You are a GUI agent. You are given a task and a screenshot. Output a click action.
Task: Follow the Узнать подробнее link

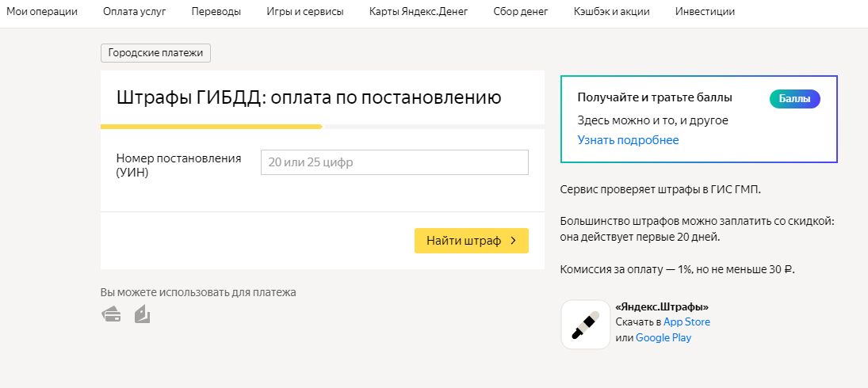629,140
